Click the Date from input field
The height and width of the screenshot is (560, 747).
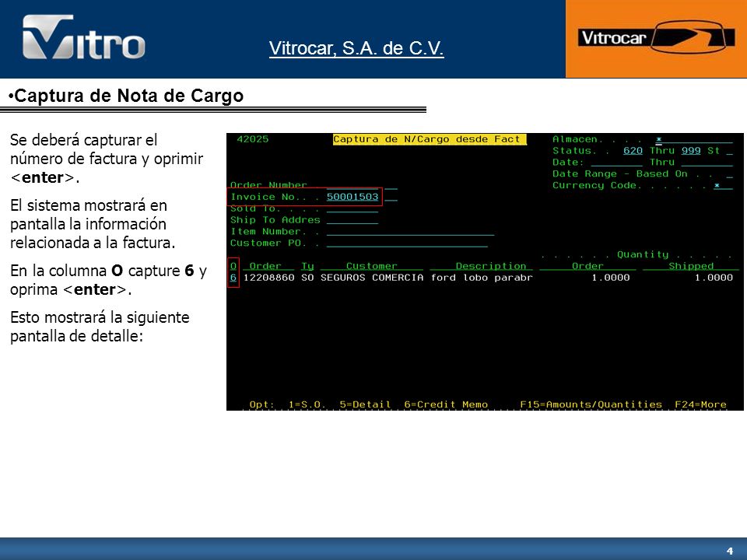[x=617, y=163]
